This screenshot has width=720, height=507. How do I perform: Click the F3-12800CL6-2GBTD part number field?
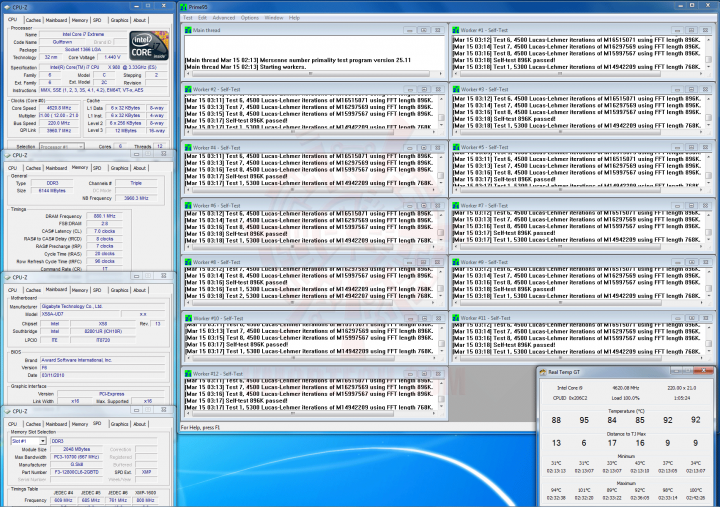[75, 472]
